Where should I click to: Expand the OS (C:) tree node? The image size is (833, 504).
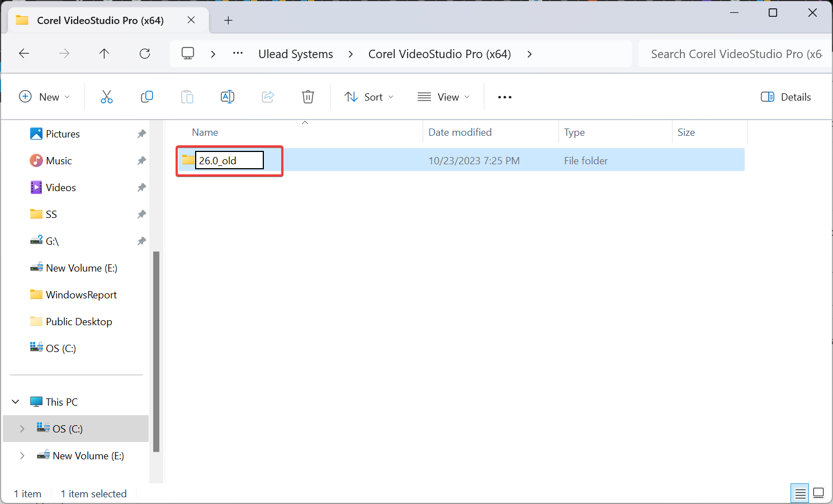(22, 429)
